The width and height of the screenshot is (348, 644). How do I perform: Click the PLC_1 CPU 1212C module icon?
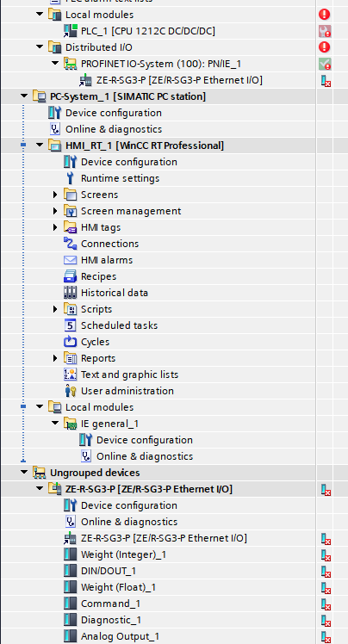(71, 31)
